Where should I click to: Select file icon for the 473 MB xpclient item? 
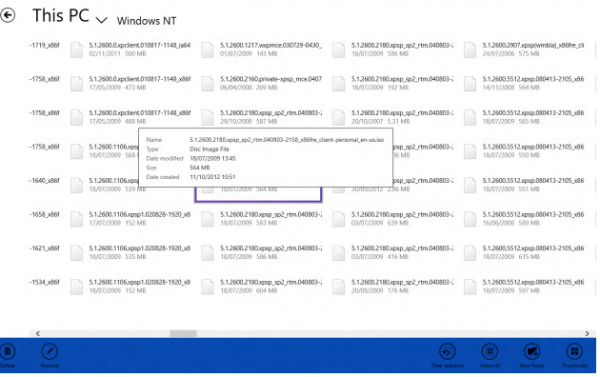coord(77,84)
